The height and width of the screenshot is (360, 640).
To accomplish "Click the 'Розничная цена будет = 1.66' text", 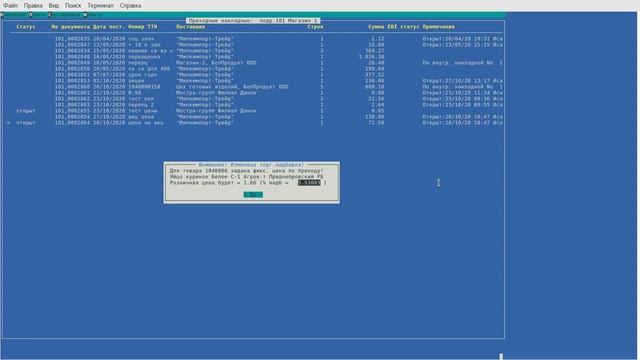I will (x=213, y=183).
